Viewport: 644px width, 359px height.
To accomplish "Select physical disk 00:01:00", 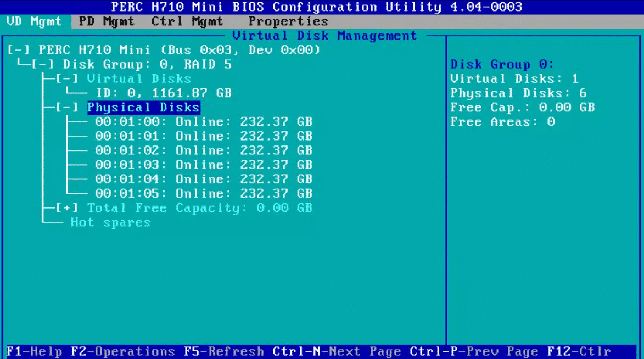I will 204,122.
